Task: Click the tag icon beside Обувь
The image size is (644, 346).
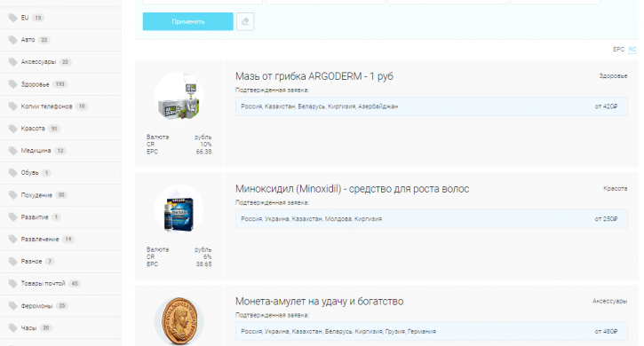Action: click(12, 173)
